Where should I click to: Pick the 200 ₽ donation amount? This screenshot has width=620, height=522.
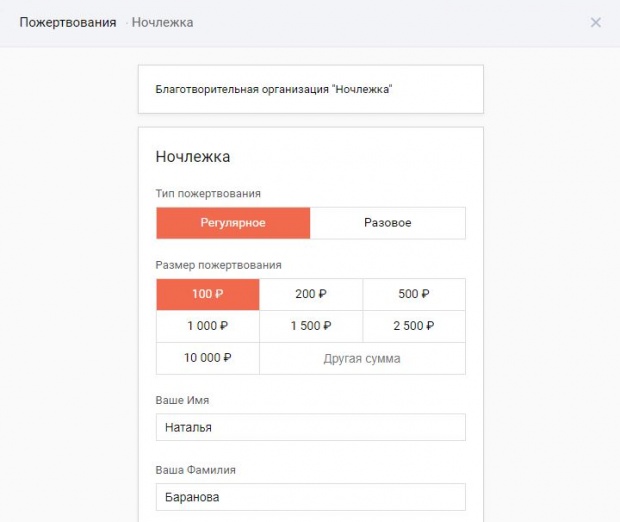[x=310, y=294]
